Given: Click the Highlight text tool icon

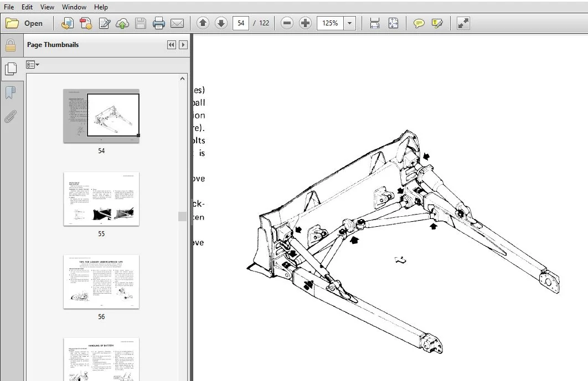Looking at the screenshot, I should pyautogui.click(x=437, y=23).
